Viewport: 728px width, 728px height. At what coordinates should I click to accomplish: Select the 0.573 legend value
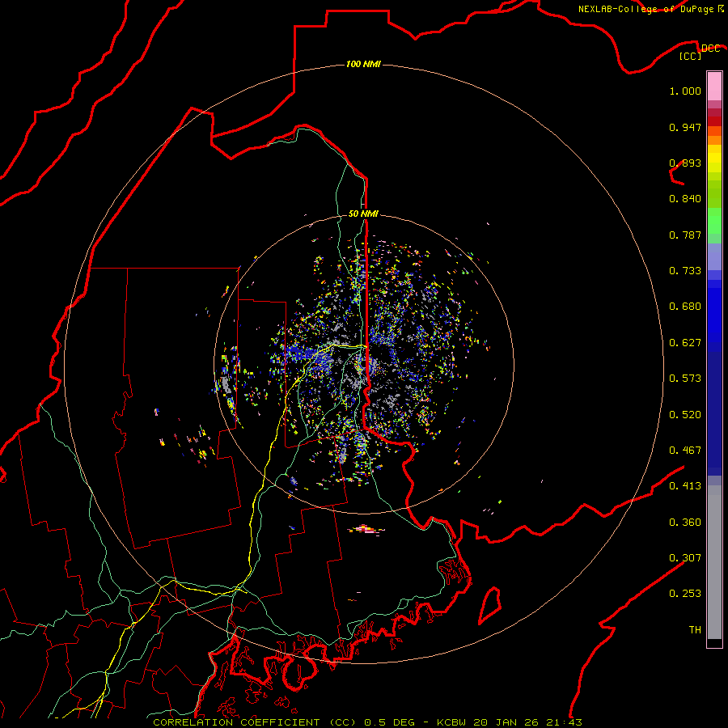coord(685,379)
